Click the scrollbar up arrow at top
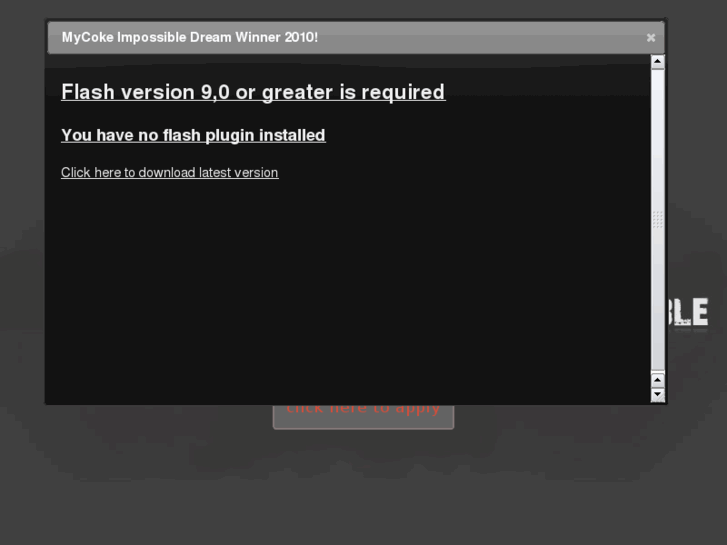This screenshot has height=545, width=727. pyautogui.click(x=657, y=62)
